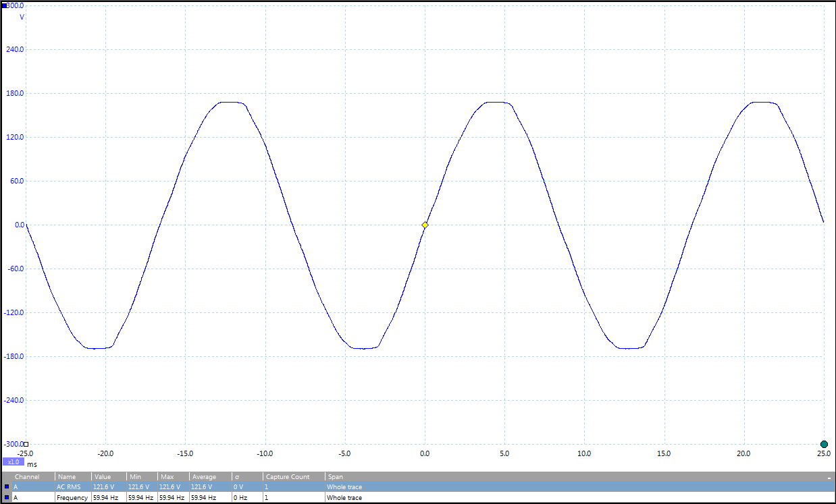This screenshot has width=836, height=504.
Task: Click the teal circular handle at 25.0 ms
Action: coord(824,444)
